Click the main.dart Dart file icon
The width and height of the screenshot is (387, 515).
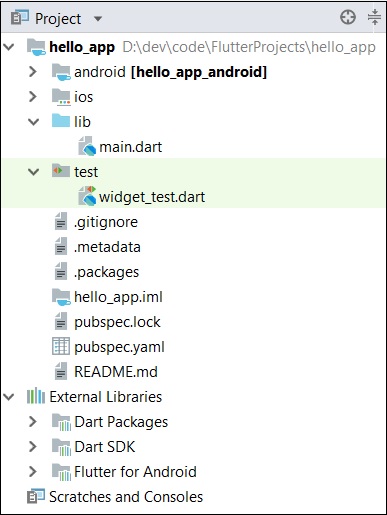tap(87, 146)
